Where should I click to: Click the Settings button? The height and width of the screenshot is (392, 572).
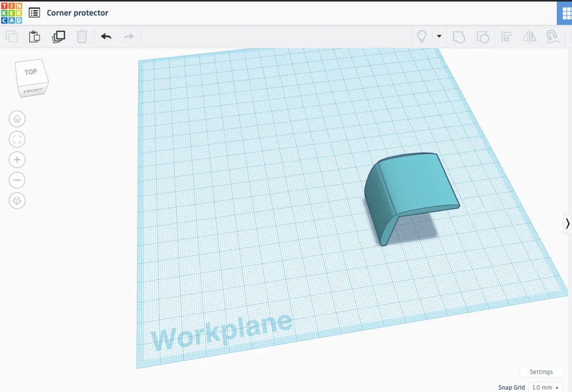coord(541,372)
